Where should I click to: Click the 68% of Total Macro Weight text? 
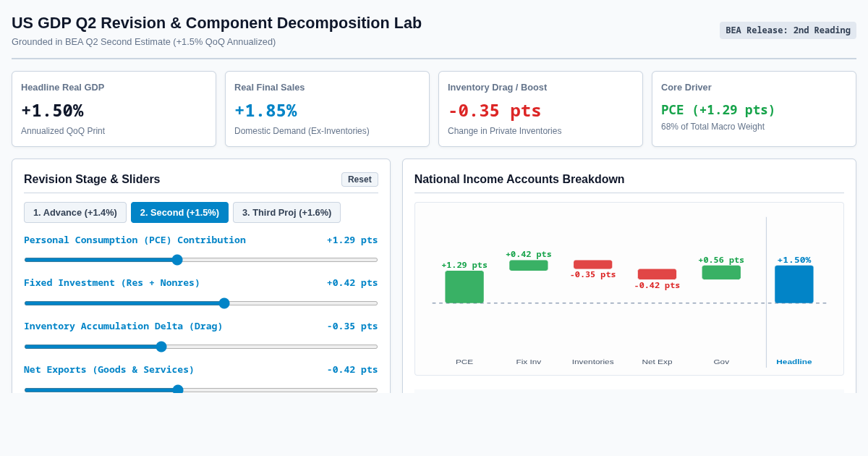coord(712,127)
